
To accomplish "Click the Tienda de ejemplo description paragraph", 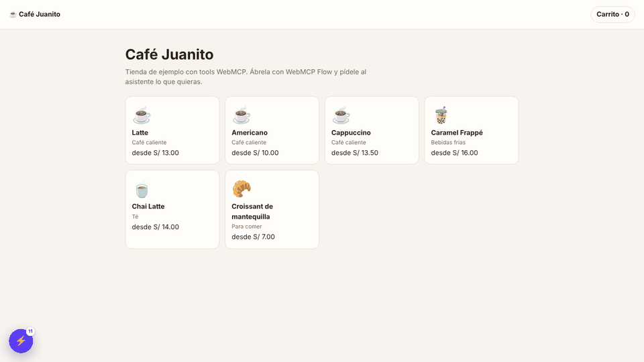I will (x=246, y=76).
